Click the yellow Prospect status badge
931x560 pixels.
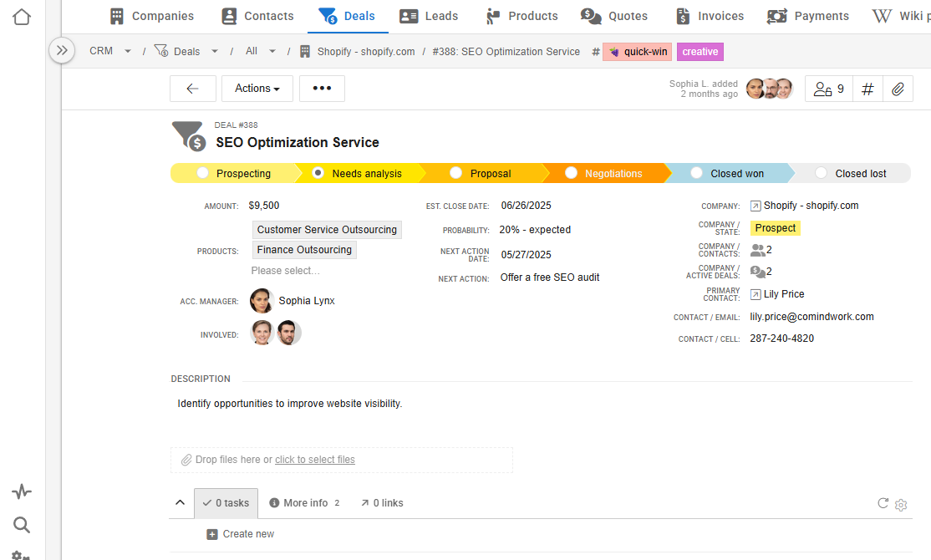(775, 227)
